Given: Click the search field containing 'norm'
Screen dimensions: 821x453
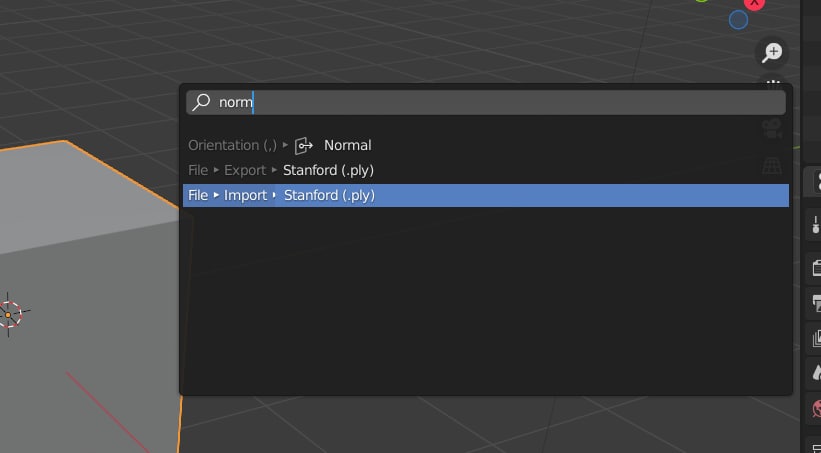Looking at the screenshot, I should pyautogui.click(x=485, y=102).
